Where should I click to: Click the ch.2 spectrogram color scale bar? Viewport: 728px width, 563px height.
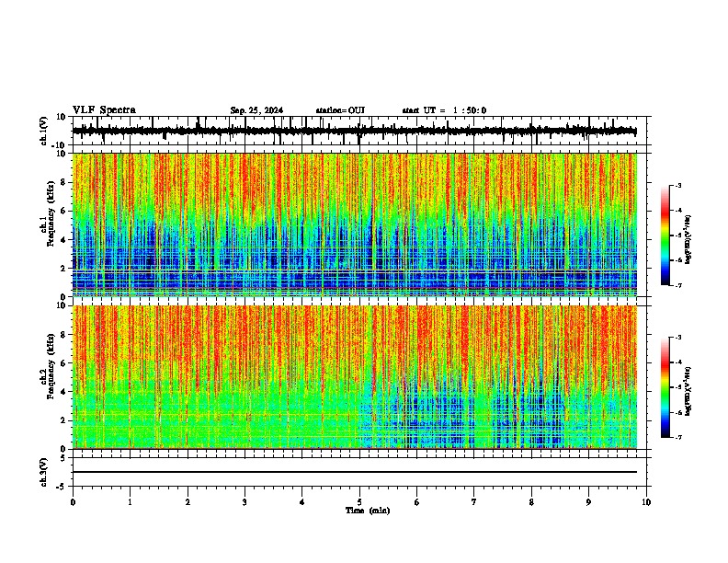[665, 387]
